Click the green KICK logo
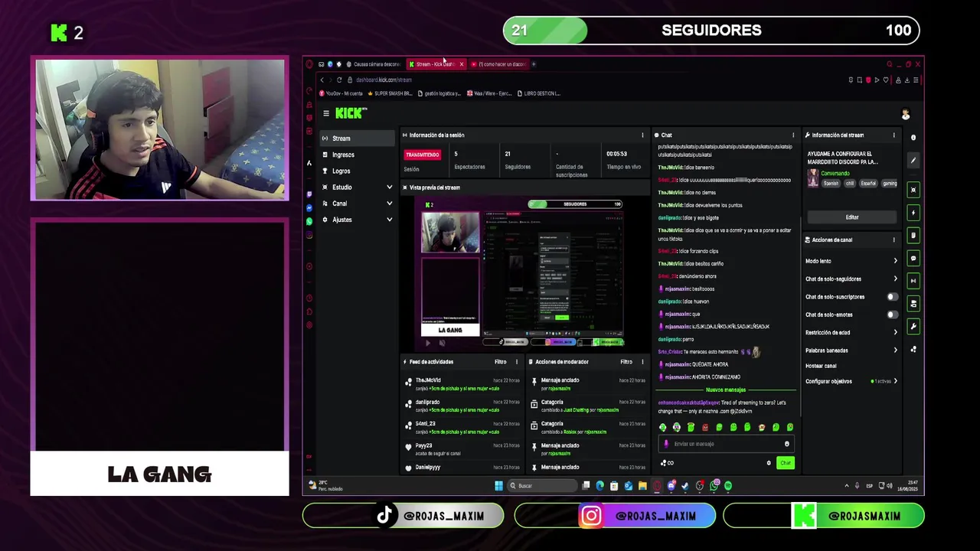The height and width of the screenshot is (551, 980). [351, 113]
